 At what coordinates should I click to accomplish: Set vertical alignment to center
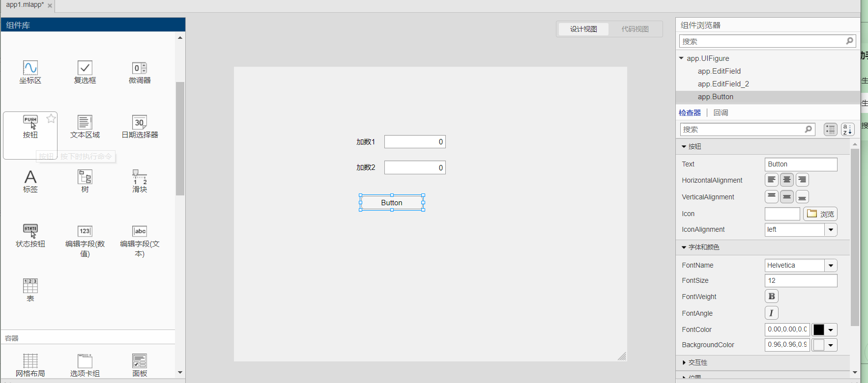point(787,197)
